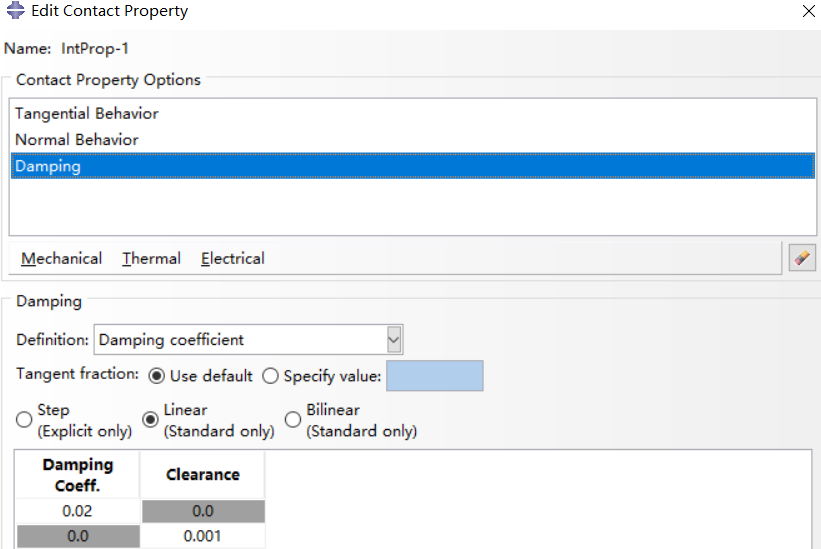Image resolution: width=821 pixels, height=549 pixels.
Task: Click the 0.02 damping coefficient cell
Action: (77, 511)
